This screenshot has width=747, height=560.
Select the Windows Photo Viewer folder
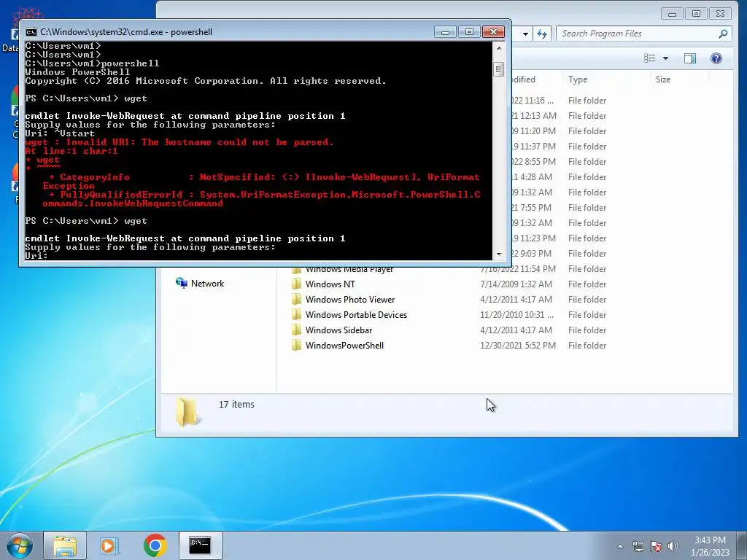click(350, 300)
